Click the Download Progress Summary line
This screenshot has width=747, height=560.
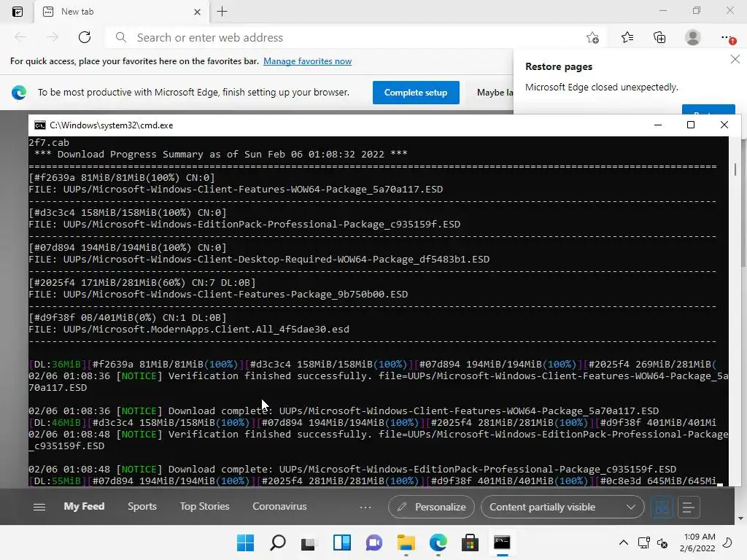(221, 155)
